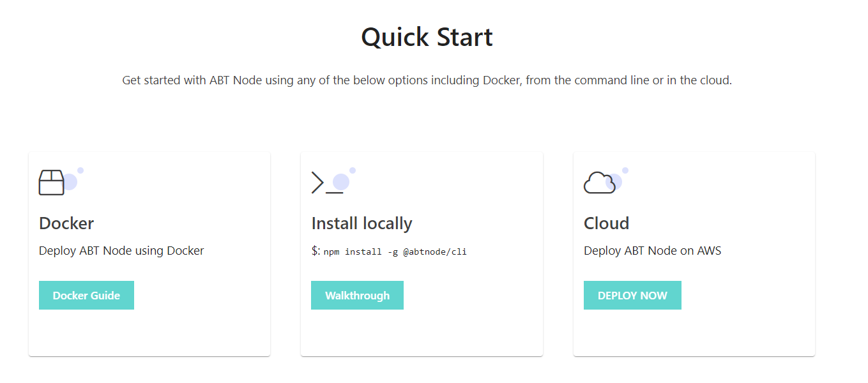Select the Cloud card title
This screenshot has height=383, width=868.
606,223
